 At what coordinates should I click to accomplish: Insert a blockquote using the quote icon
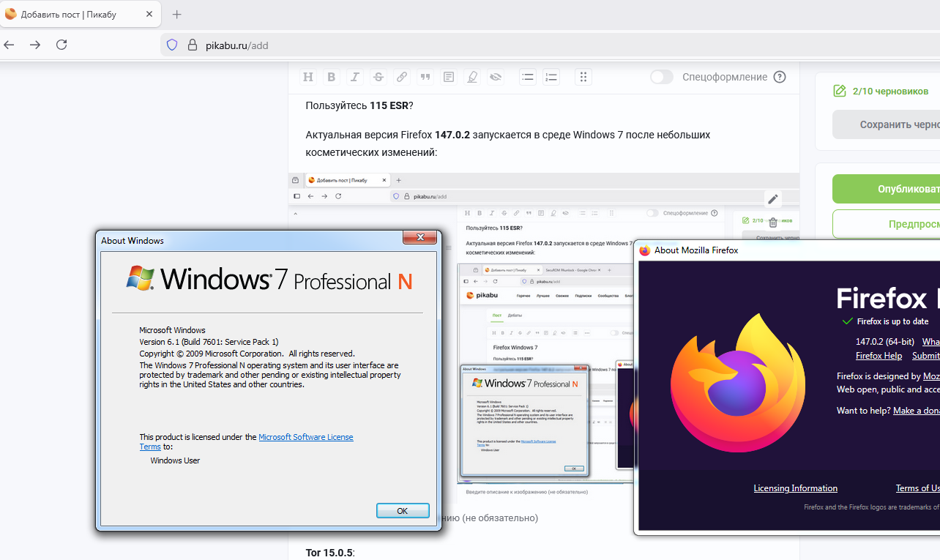425,77
